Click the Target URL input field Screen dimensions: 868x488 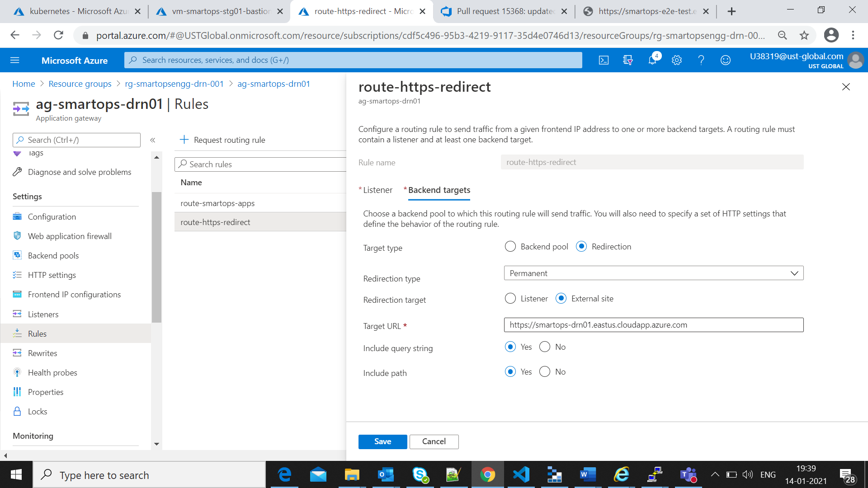(x=653, y=325)
